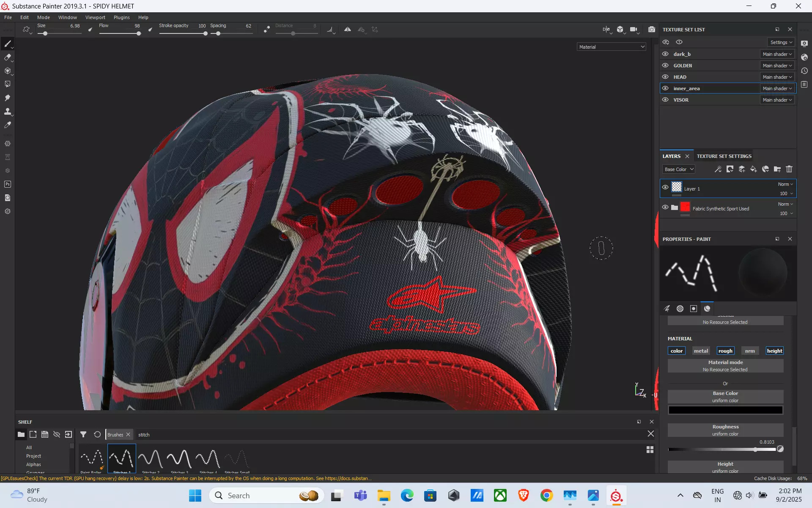
Task: Switch to Texture Set Settings tab
Action: (724, 156)
